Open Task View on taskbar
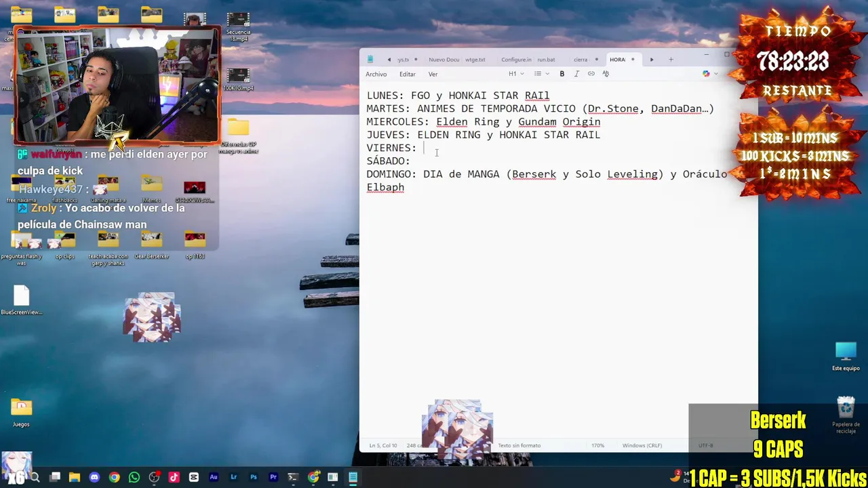Viewport: 868px width, 488px height. click(x=55, y=477)
